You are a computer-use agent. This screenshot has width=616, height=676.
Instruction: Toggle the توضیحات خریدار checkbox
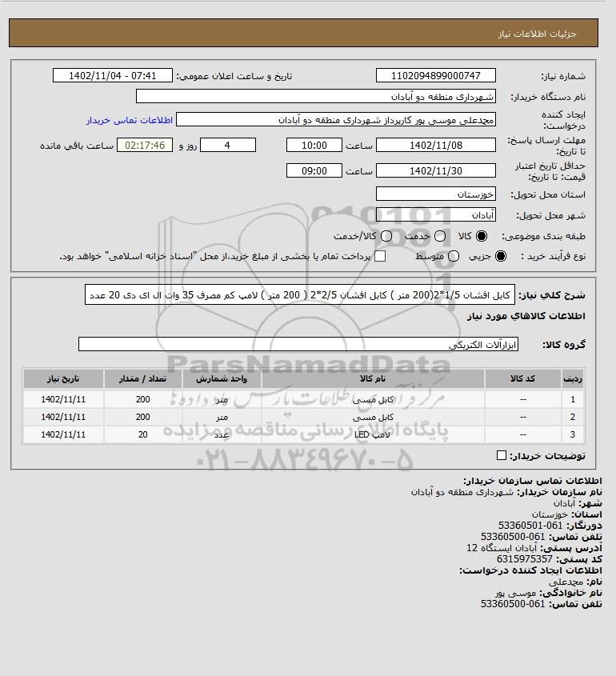[x=502, y=456]
